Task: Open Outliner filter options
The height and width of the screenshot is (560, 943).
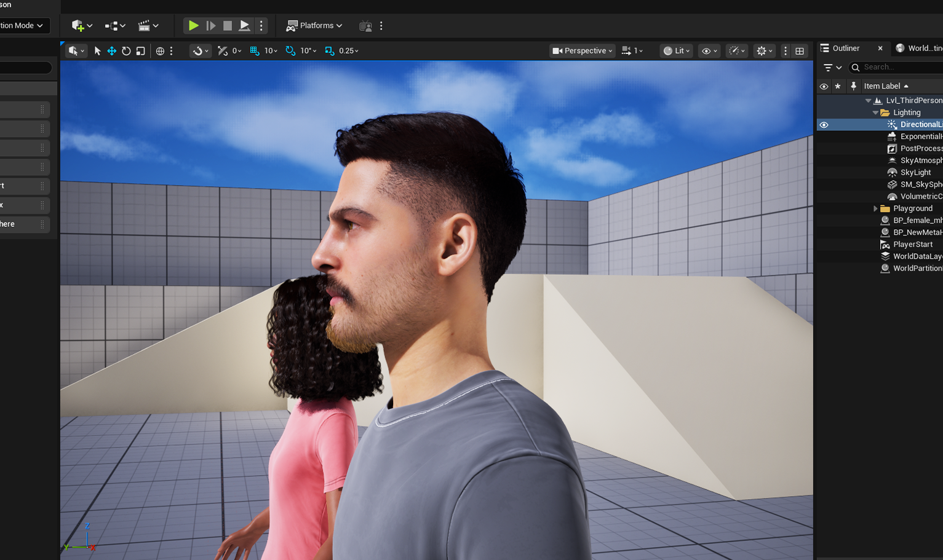Action: point(832,68)
